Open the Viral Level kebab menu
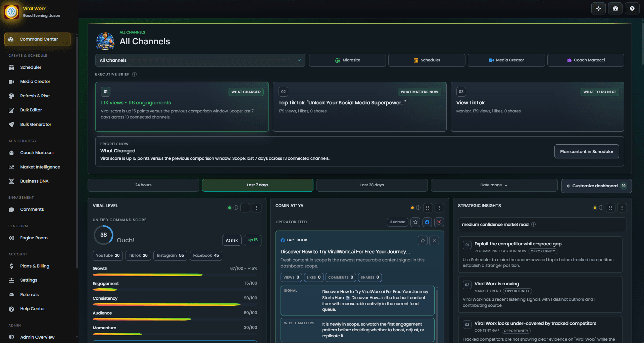The height and width of the screenshot is (343, 644). pyautogui.click(x=257, y=208)
